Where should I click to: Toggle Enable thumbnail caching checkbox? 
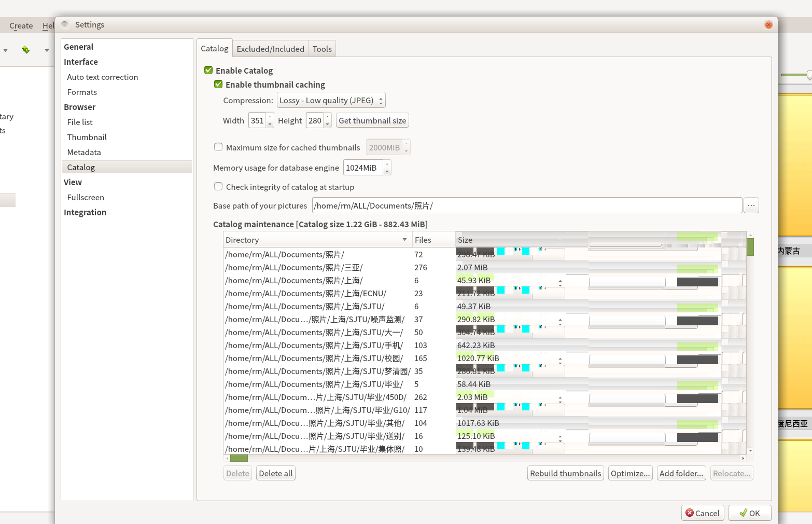click(218, 84)
